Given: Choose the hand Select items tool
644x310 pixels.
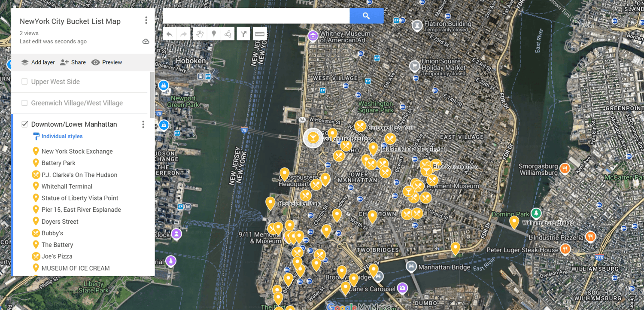Looking at the screenshot, I should point(200,34).
